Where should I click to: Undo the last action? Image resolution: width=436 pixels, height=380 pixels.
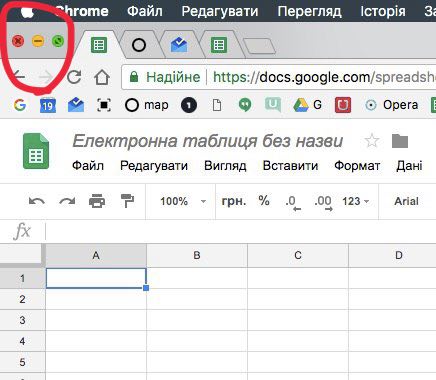[x=37, y=201]
